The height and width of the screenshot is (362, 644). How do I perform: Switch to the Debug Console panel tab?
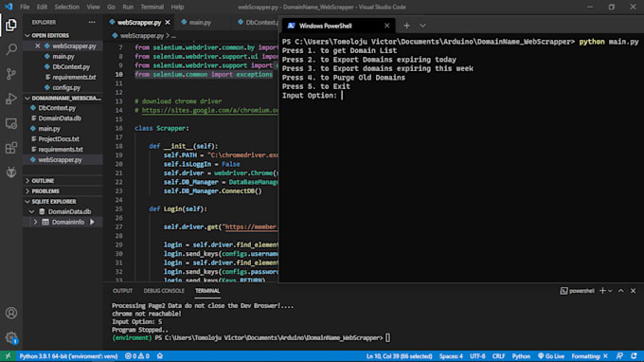(164, 291)
